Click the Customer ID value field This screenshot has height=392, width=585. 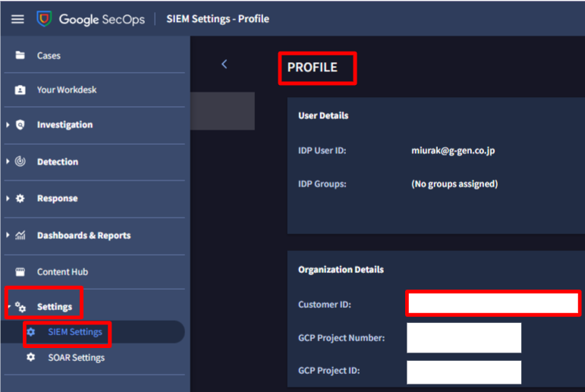493,303
